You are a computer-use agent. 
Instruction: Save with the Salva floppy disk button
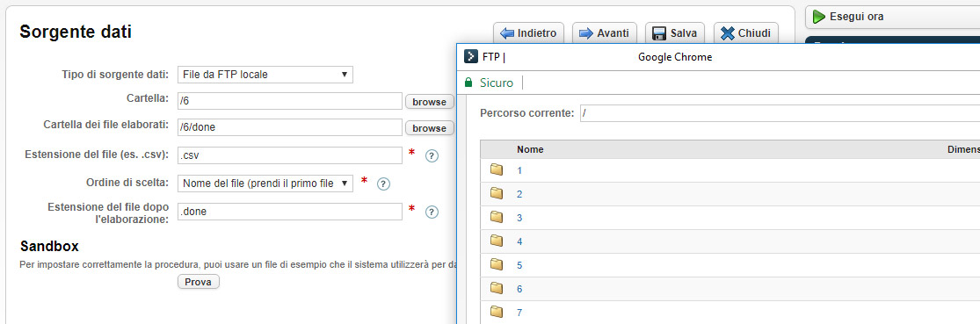click(675, 33)
